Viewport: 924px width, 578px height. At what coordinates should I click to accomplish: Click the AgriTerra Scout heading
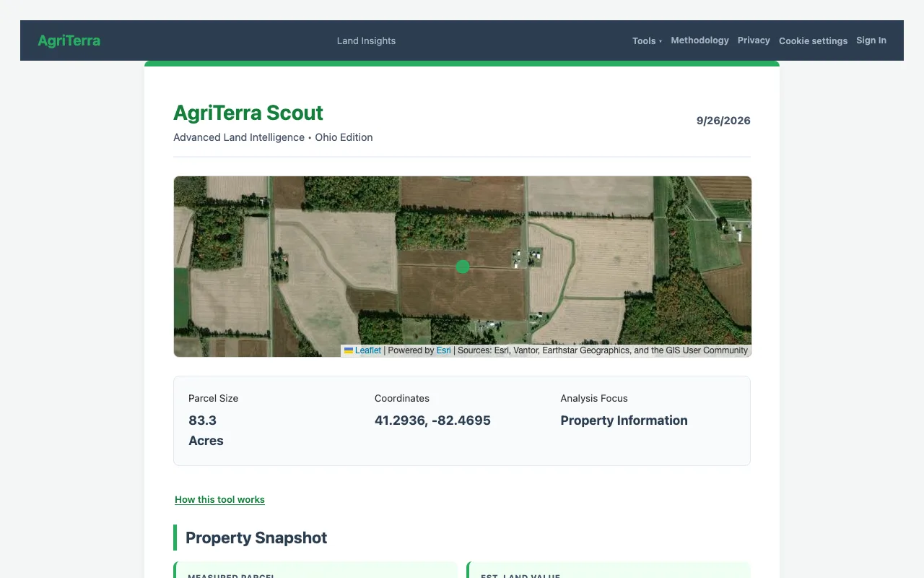[248, 113]
